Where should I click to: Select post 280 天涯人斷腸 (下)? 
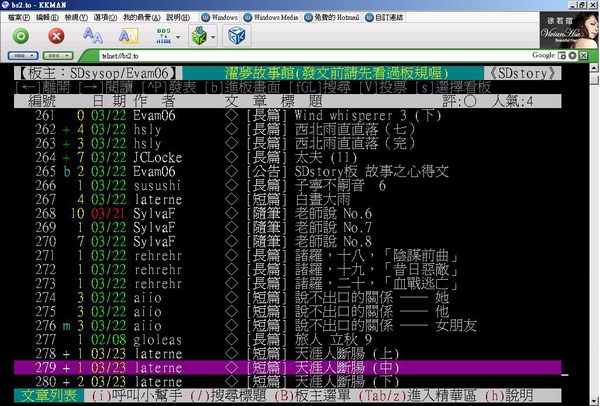(x=288, y=382)
